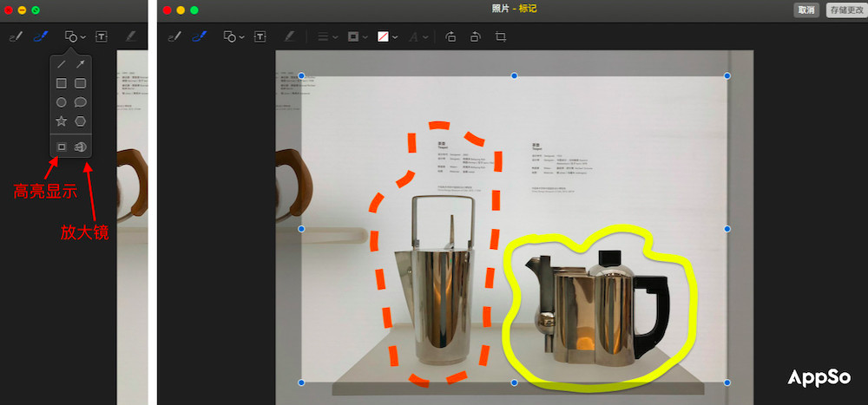
Task: Insert a circle shape from the popup
Action: pyautogui.click(x=62, y=102)
